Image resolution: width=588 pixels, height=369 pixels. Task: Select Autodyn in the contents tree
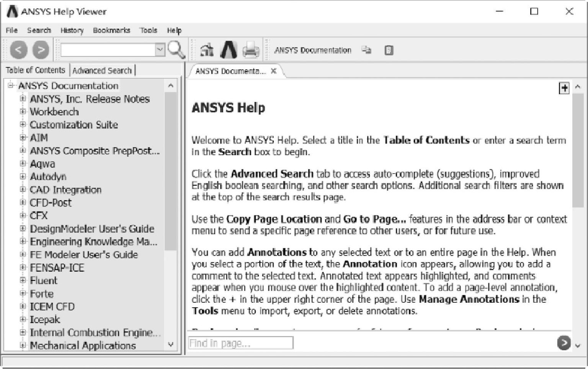tap(48, 177)
